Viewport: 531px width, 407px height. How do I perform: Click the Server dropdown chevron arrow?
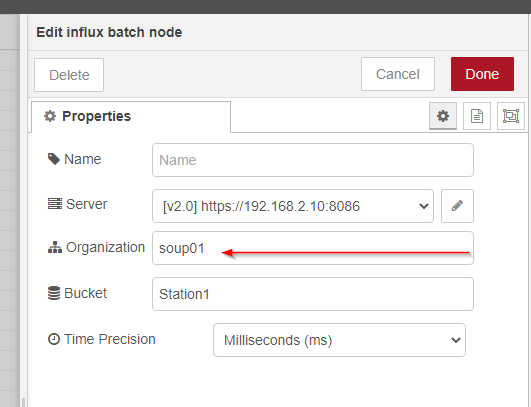coord(424,206)
